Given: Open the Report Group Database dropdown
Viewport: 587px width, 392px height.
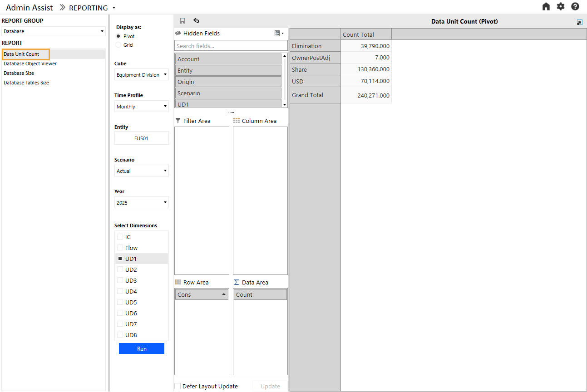Looking at the screenshot, I should point(53,31).
